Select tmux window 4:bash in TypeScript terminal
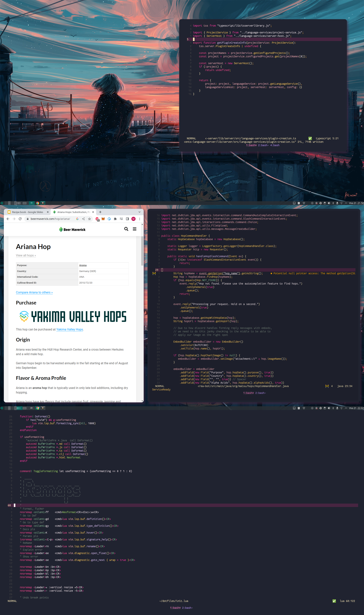Viewport: 364px width, 615px height. coord(275,145)
